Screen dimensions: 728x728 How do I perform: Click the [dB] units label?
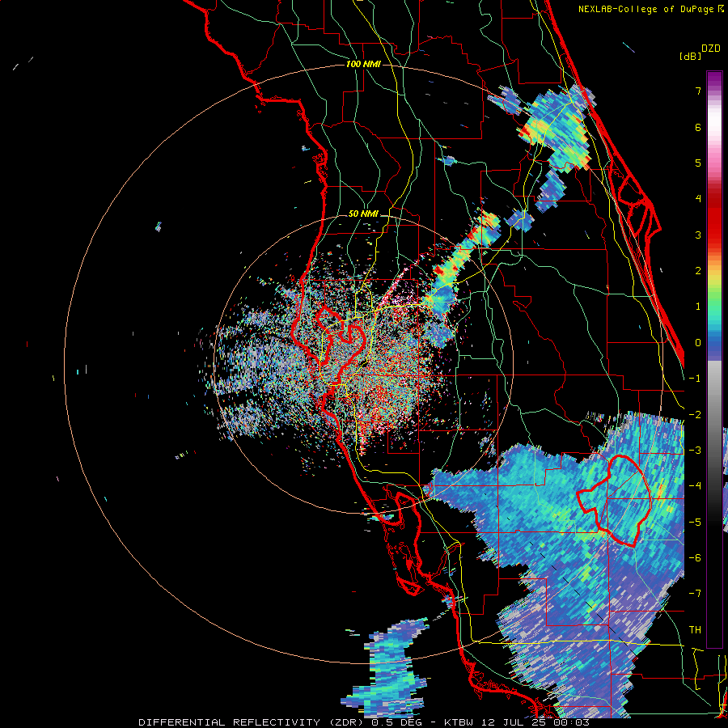point(690,56)
